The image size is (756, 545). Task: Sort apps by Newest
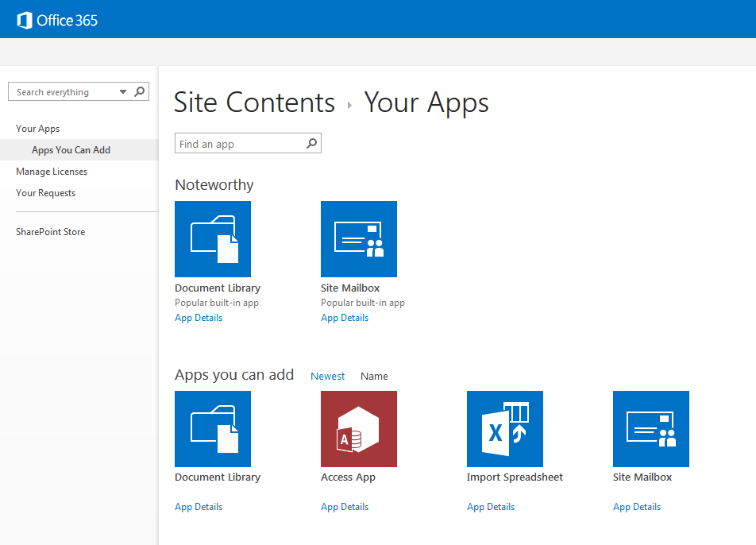coord(328,377)
